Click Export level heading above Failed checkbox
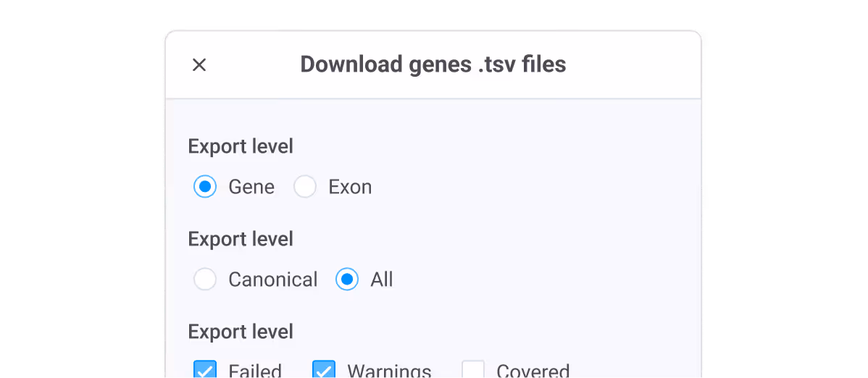Image resolution: width=868 pixels, height=378 pixels. (241, 332)
